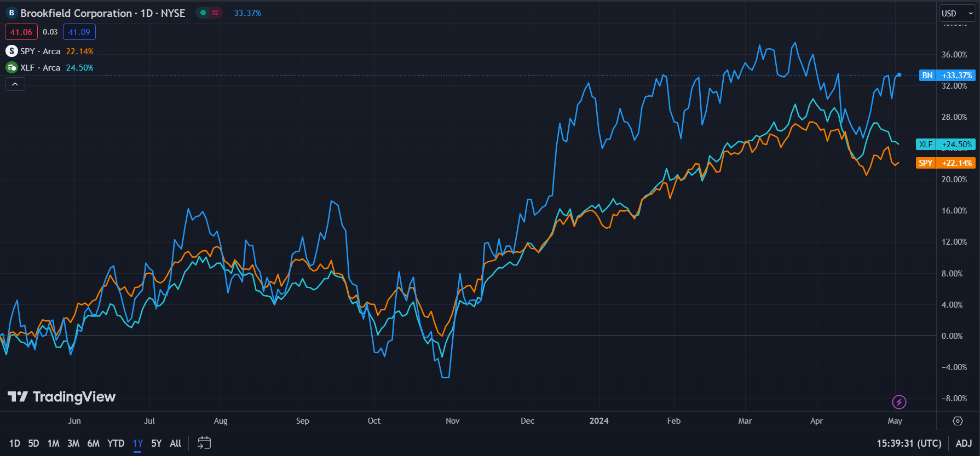The image size is (980, 456).
Task: Select the YTD time range
Action: [116, 443]
